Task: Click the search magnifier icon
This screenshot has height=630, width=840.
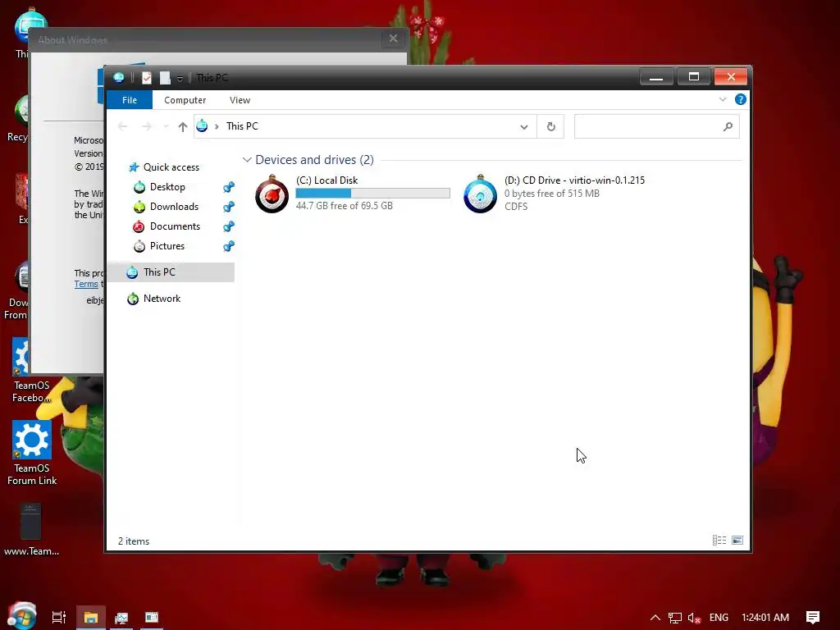Action: click(x=728, y=126)
